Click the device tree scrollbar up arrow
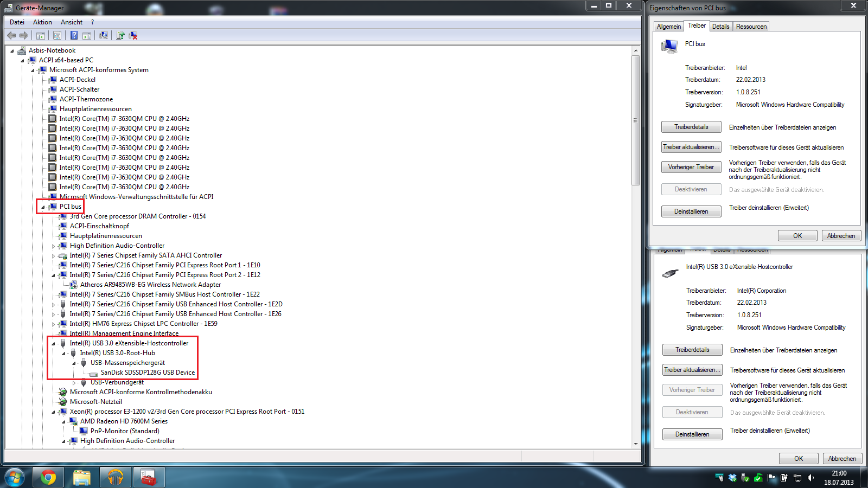The width and height of the screenshot is (868, 488). click(636, 50)
